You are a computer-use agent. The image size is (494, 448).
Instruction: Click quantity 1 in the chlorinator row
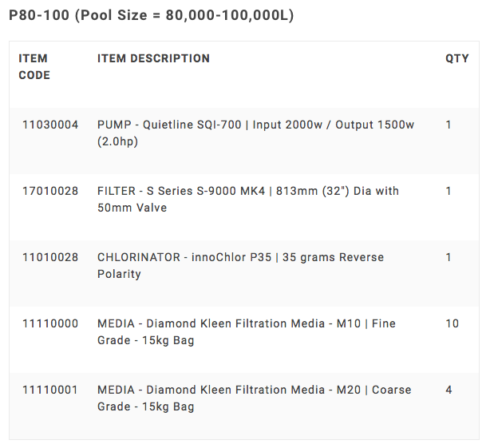click(x=449, y=258)
